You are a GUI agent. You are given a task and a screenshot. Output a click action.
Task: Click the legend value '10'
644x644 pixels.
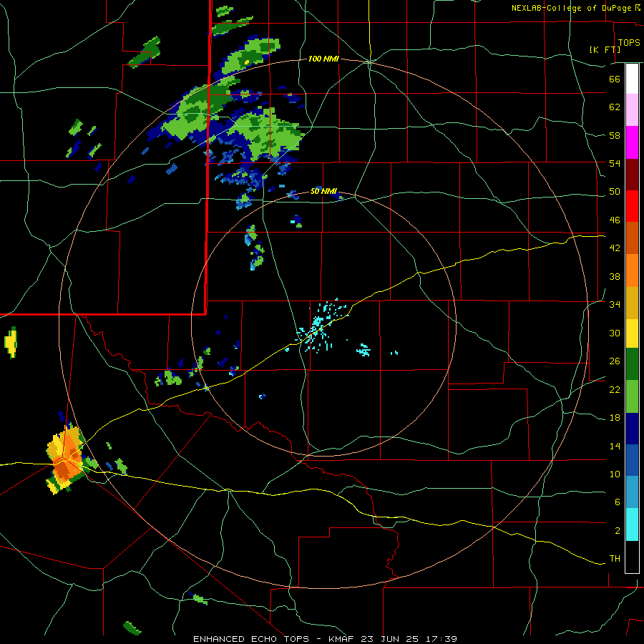click(x=615, y=474)
